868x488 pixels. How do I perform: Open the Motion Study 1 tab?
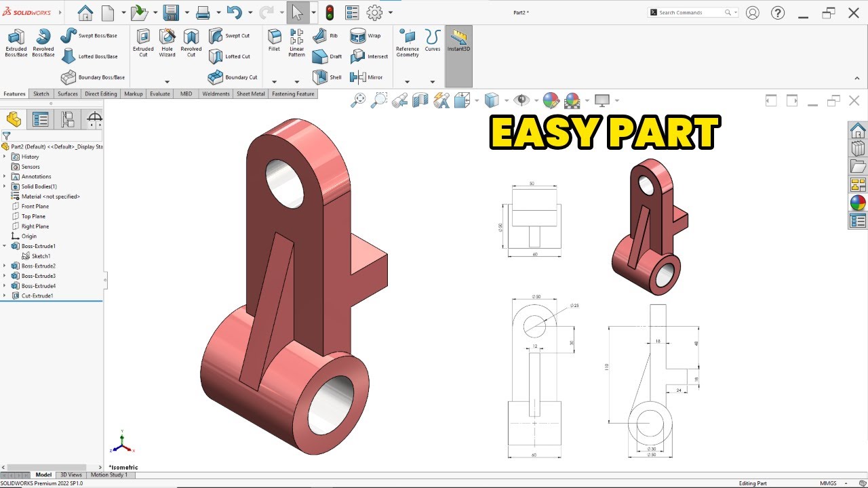click(x=108, y=475)
